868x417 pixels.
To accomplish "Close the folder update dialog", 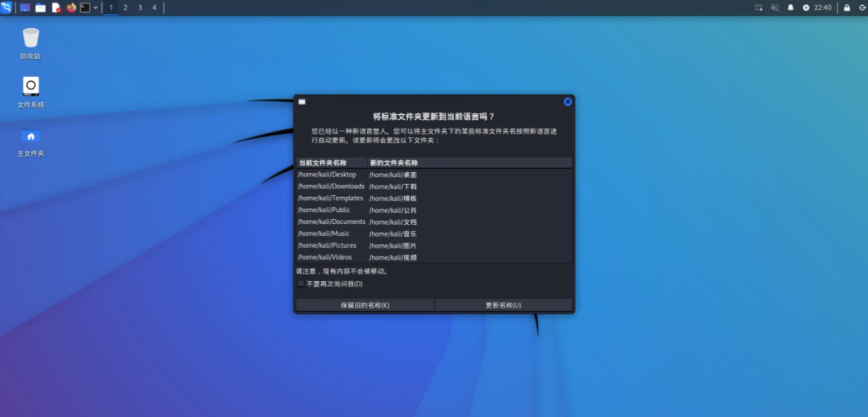I will 567,102.
